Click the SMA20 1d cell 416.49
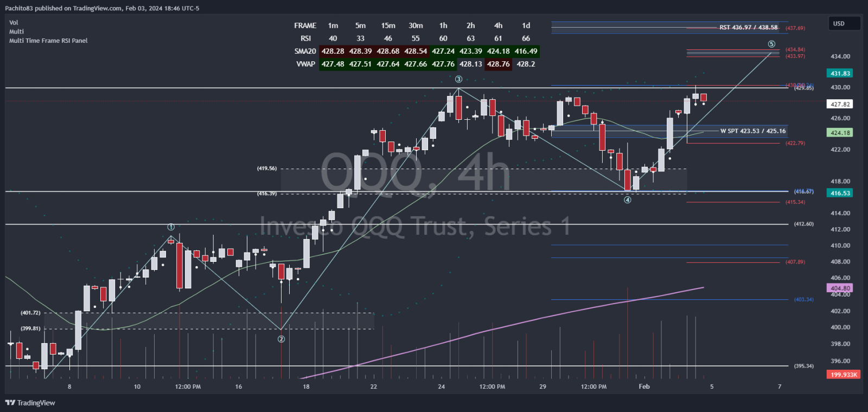This screenshot has width=868, height=412. tap(526, 51)
